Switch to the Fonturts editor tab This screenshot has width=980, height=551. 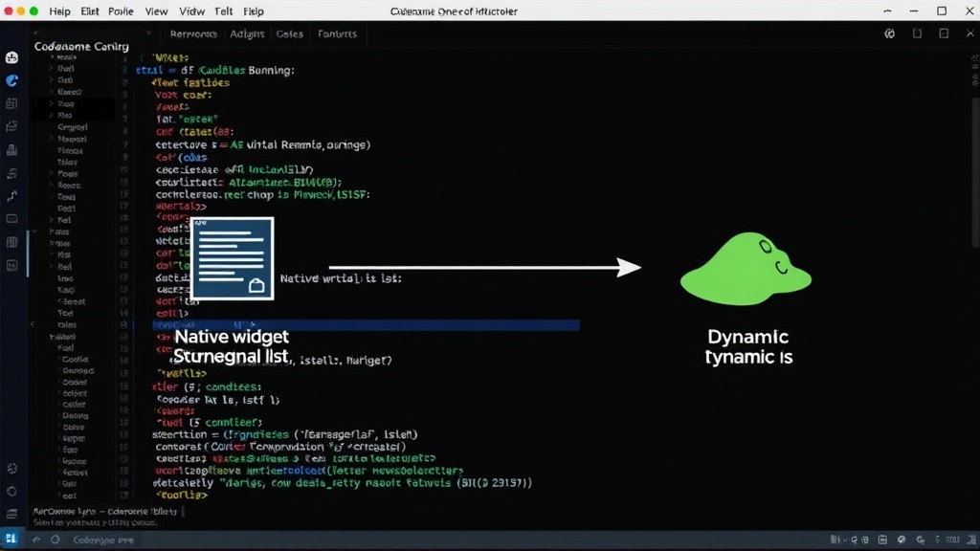337,33
